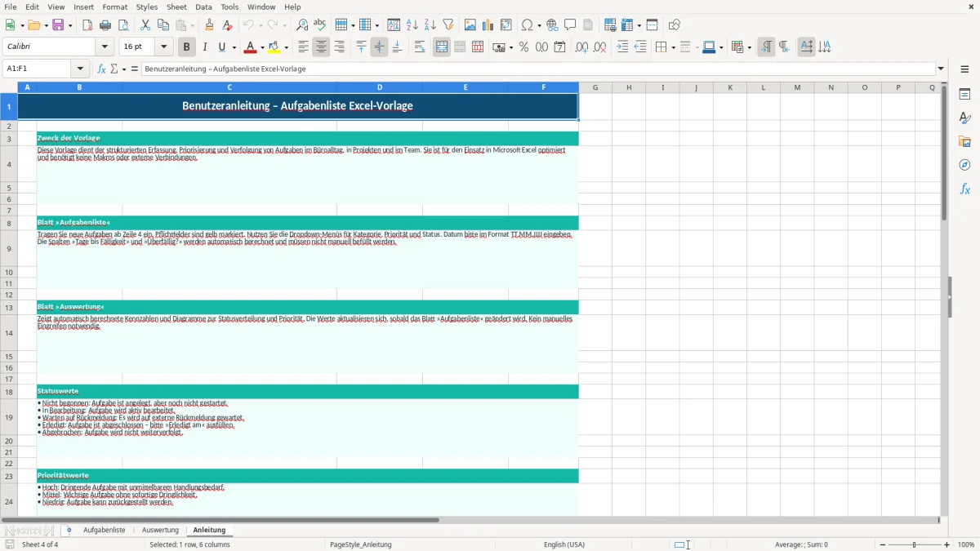Open the background color dropdown arrow

(286, 47)
